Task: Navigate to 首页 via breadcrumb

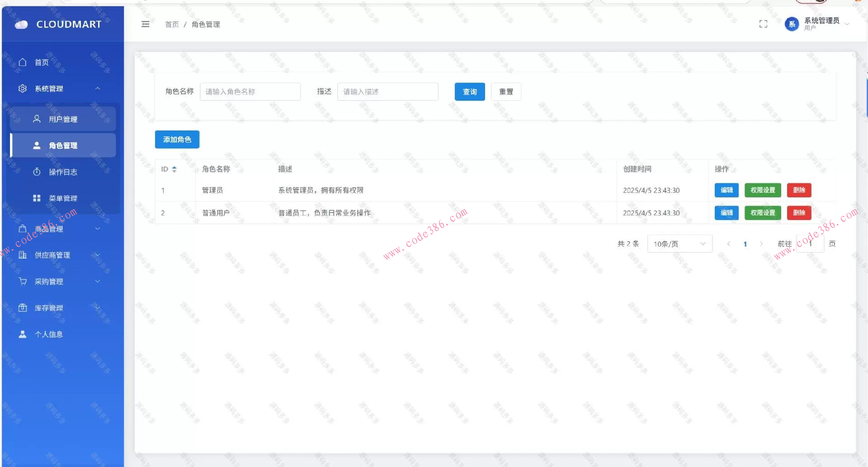Action: tap(172, 24)
